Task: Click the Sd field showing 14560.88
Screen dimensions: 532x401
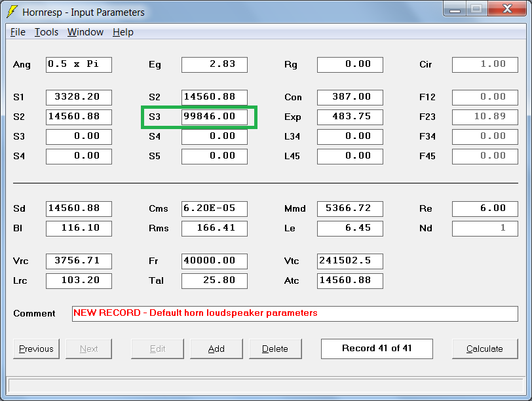Action: pos(79,209)
